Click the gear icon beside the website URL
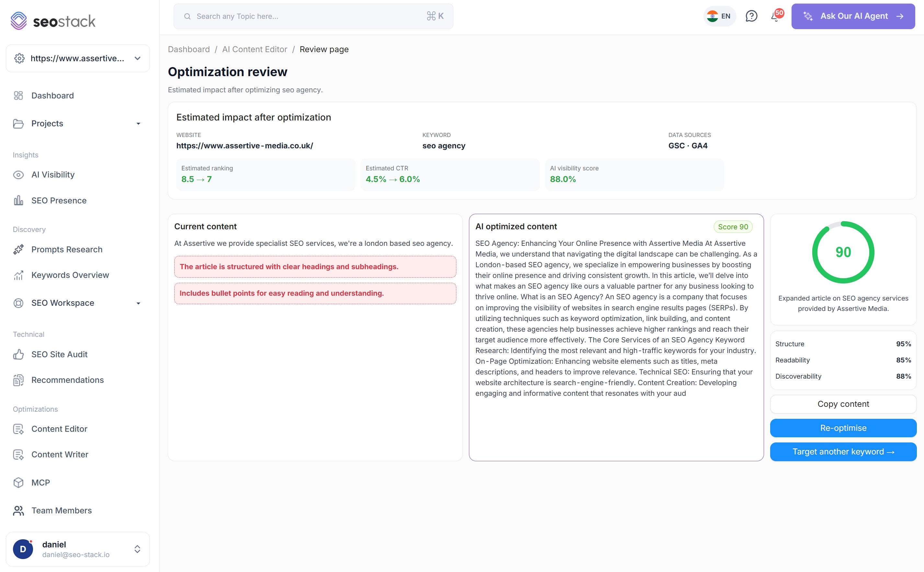The height and width of the screenshot is (572, 924). click(x=19, y=58)
